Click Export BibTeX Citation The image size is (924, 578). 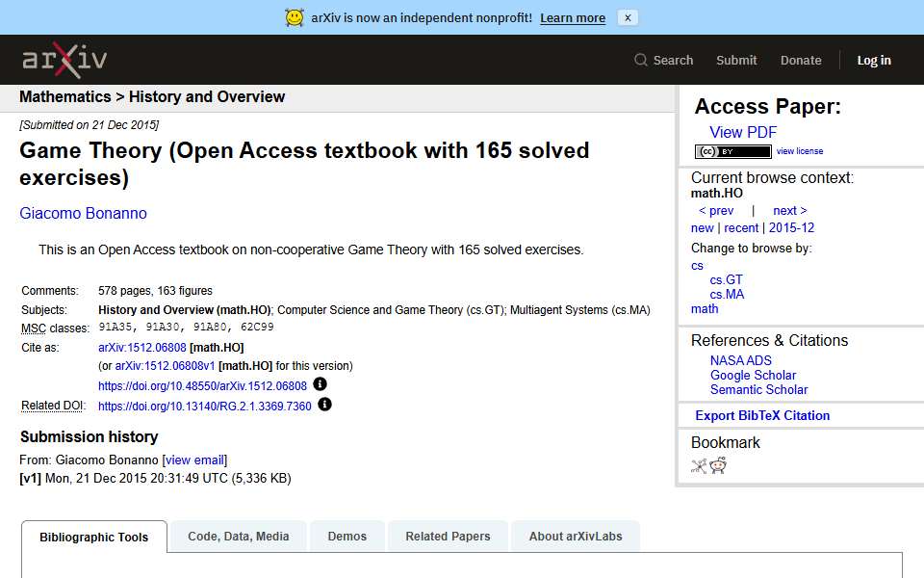[x=762, y=416]
